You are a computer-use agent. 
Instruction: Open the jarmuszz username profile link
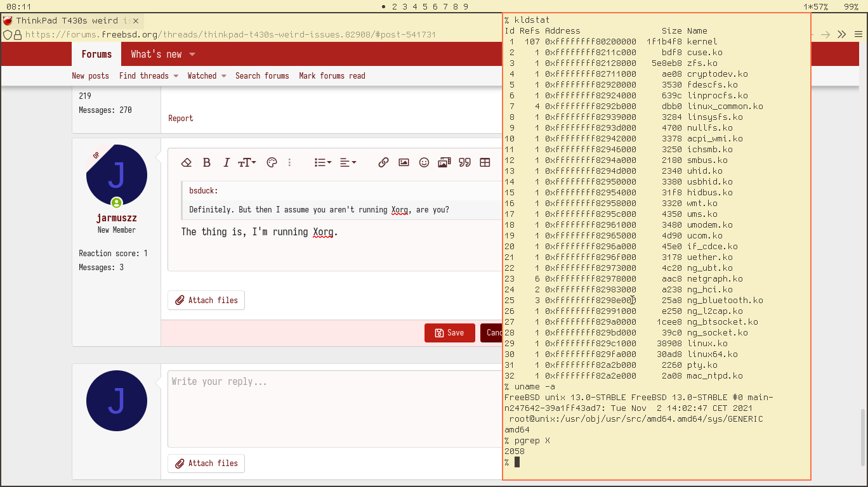coord(117,218)
